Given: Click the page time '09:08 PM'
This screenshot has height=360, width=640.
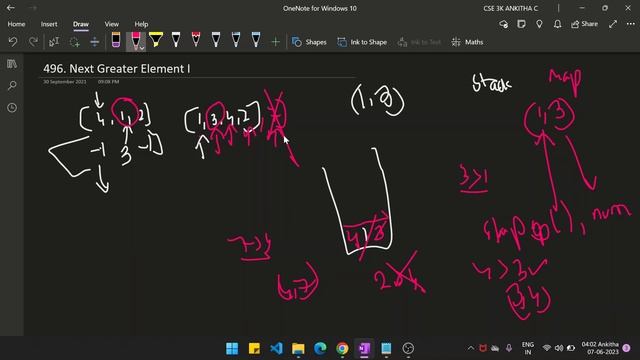Looking at the screenshot, I should pyautogui.click(x=109, y=82).
